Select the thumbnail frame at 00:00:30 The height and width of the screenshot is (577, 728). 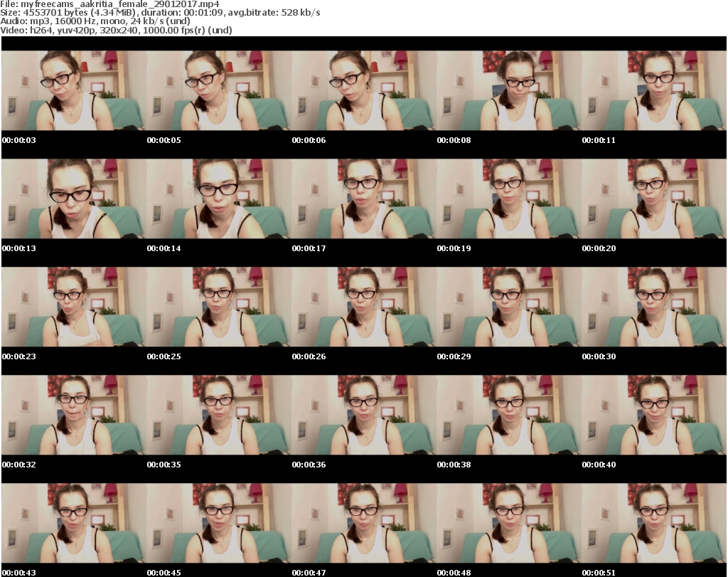tap(654, 307)
